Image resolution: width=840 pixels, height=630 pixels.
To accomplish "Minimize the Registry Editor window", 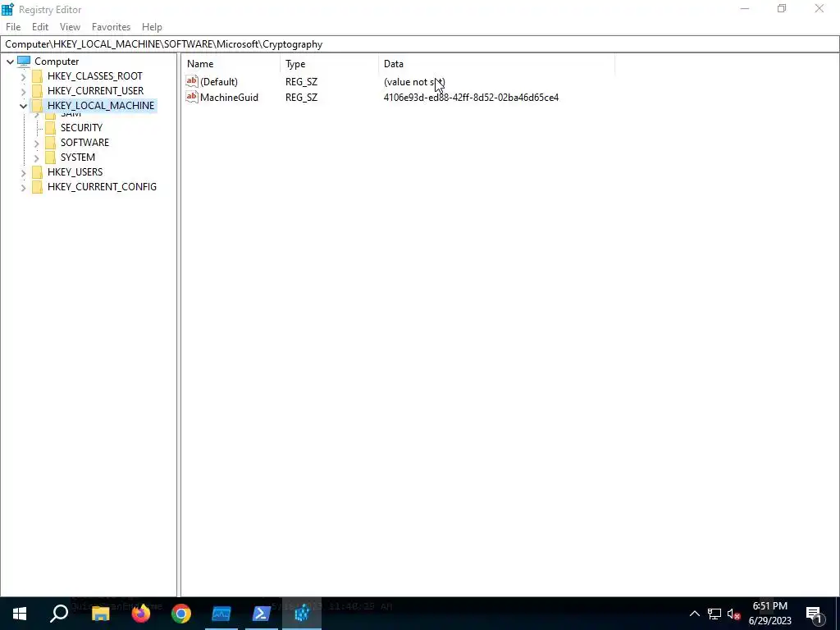I will [745, 8].
